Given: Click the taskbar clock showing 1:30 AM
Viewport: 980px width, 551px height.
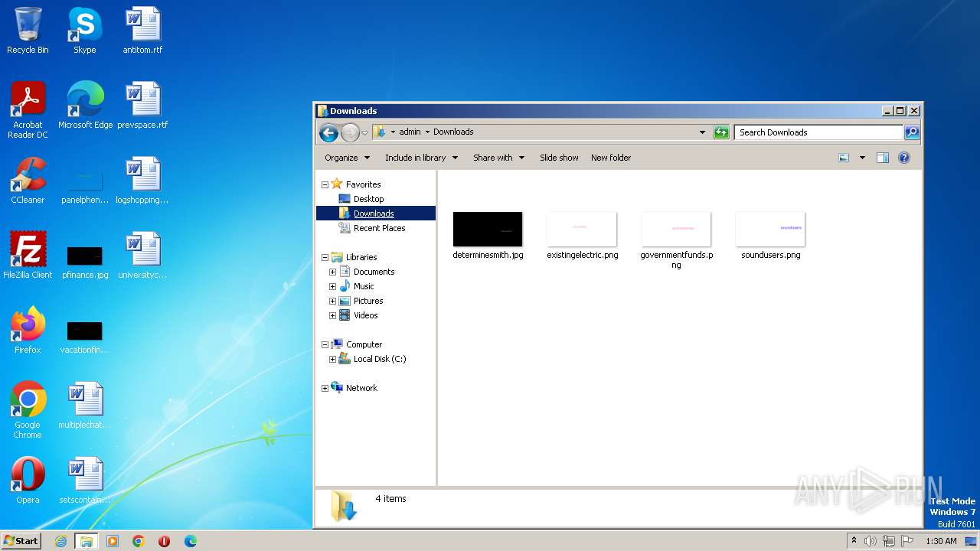Looking at the screenshot, I should 941,541.
